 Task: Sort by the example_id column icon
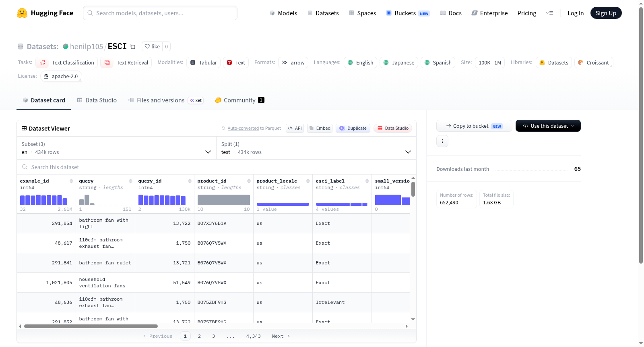[x=71, y=181]
